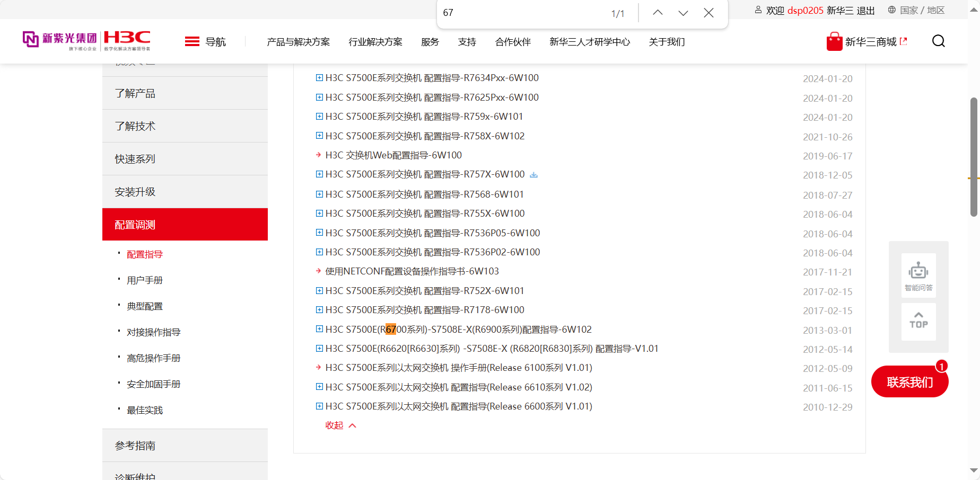Click the page vertical scrollbar thumb

(x=974, y=157)
